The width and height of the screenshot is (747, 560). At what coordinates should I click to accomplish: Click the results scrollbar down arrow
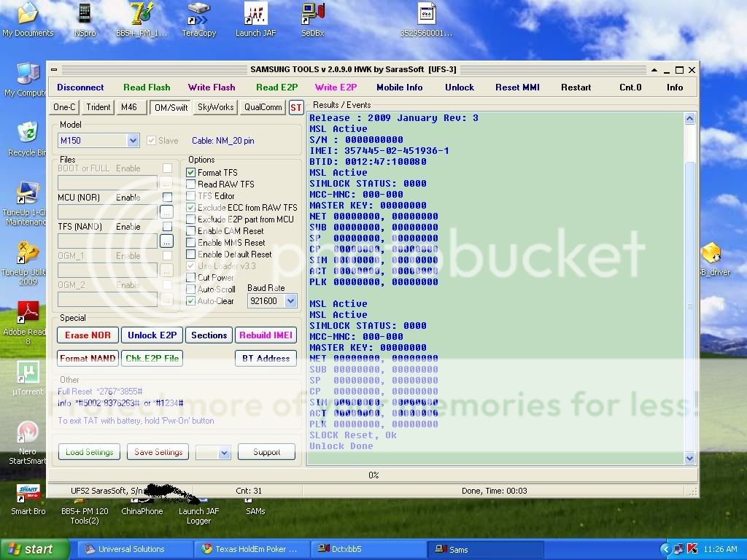pyautogui.click(x=689, y=458)
